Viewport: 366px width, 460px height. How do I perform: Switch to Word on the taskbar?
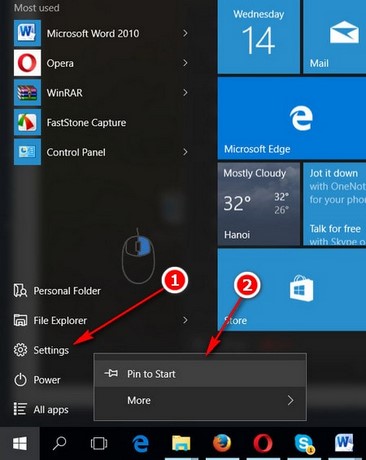[x=344, y=443]
